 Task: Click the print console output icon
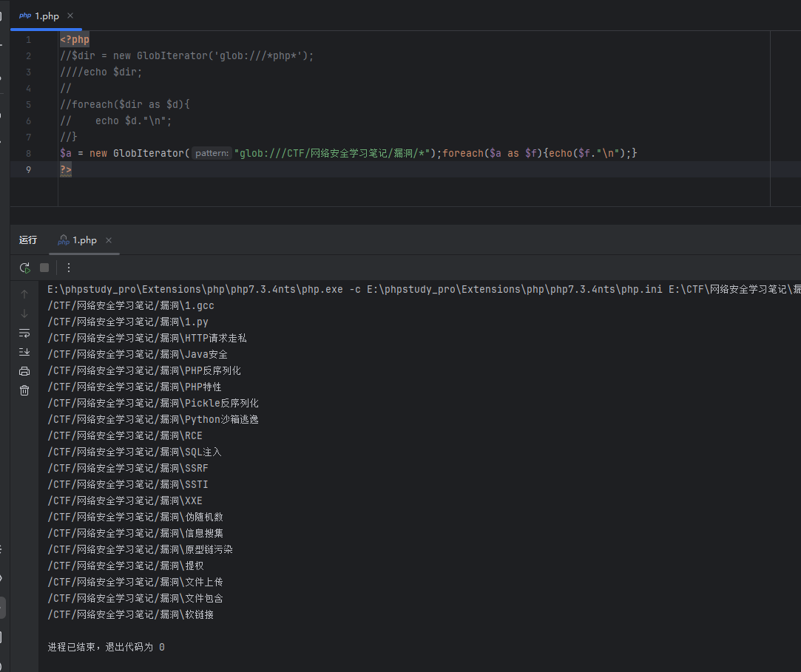point(24,371)
